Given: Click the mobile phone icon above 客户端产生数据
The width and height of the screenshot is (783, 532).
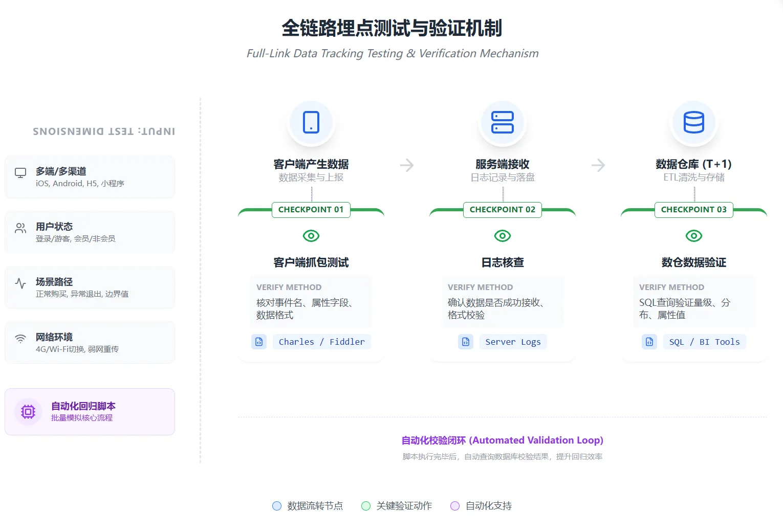Looking at the screenshot, I should click(311, 122).
